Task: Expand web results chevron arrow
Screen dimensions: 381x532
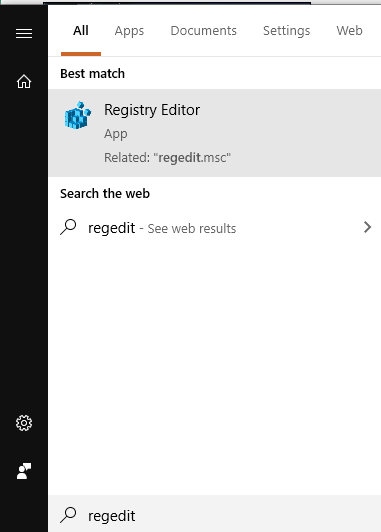Action: [x=367, y=227]
